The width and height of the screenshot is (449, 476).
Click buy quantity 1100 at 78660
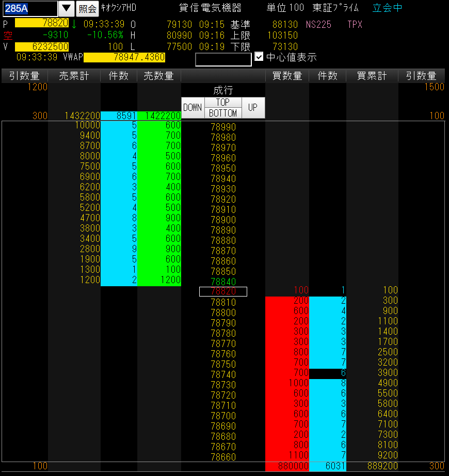click(x=298, y=455)
